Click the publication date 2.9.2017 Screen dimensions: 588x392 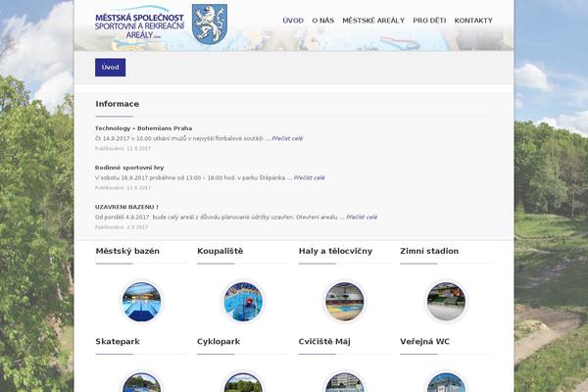137,227
